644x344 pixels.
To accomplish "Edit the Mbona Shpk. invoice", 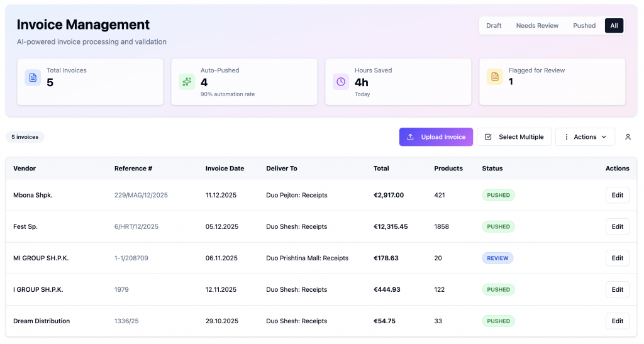I will (x=618, y=195).
